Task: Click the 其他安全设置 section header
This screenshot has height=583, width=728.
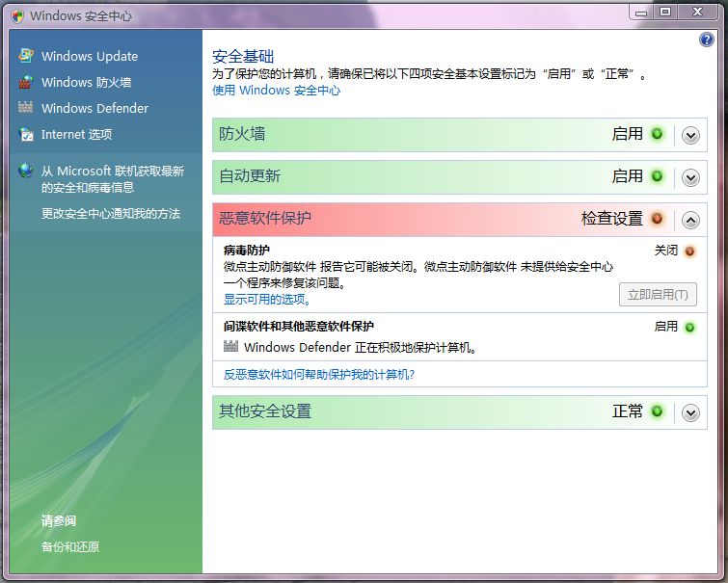Action: tap(460, 412)
